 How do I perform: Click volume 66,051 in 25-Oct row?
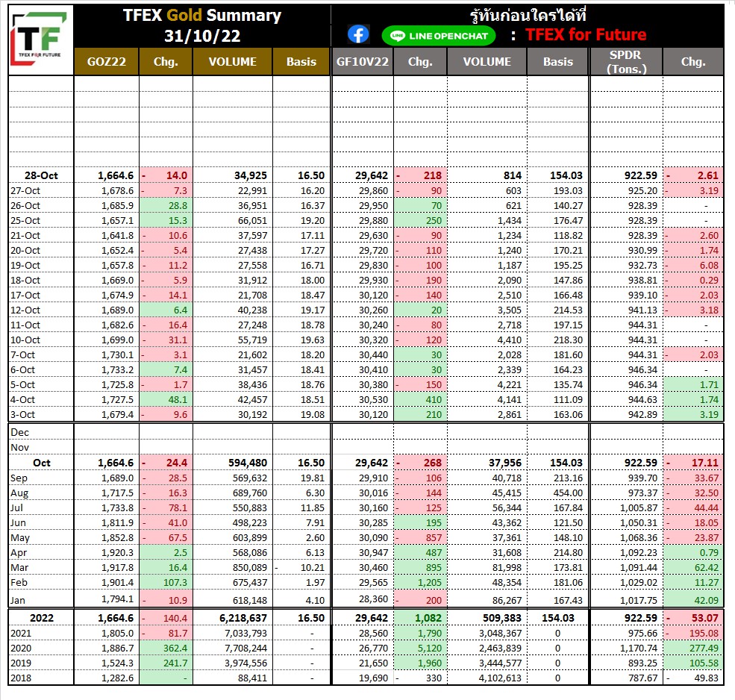pos(252,221)
